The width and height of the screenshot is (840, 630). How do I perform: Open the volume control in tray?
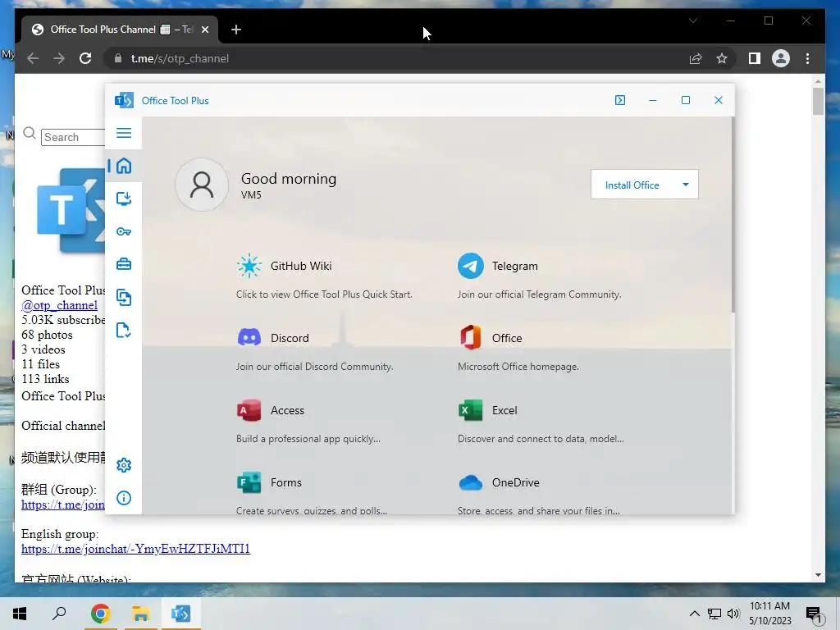tap(733, 614)
